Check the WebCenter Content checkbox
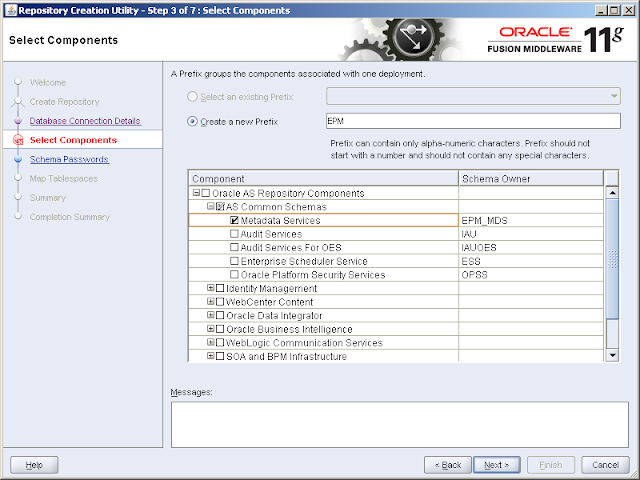The width and height of the screenshot is (640, 480). pos(220,302)
